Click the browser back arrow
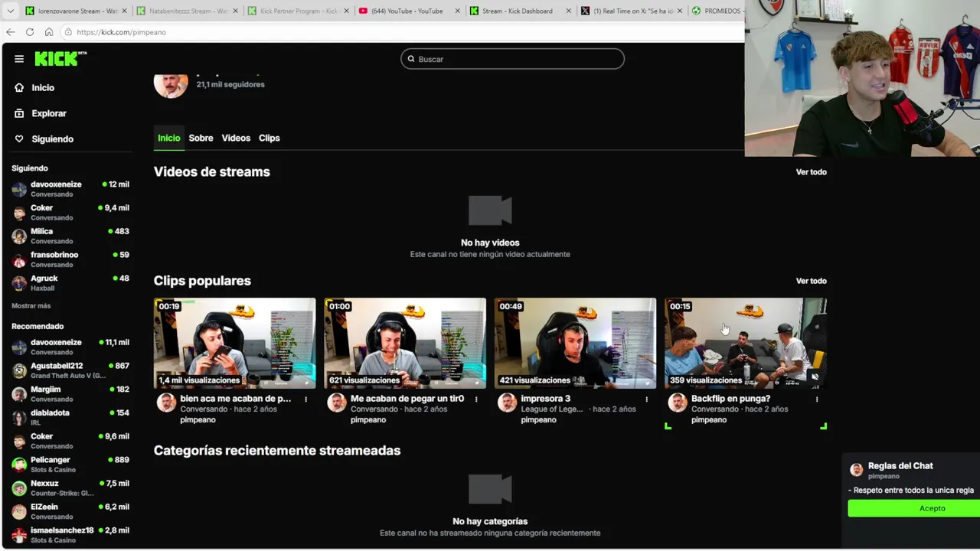 (x=10, y=32)
